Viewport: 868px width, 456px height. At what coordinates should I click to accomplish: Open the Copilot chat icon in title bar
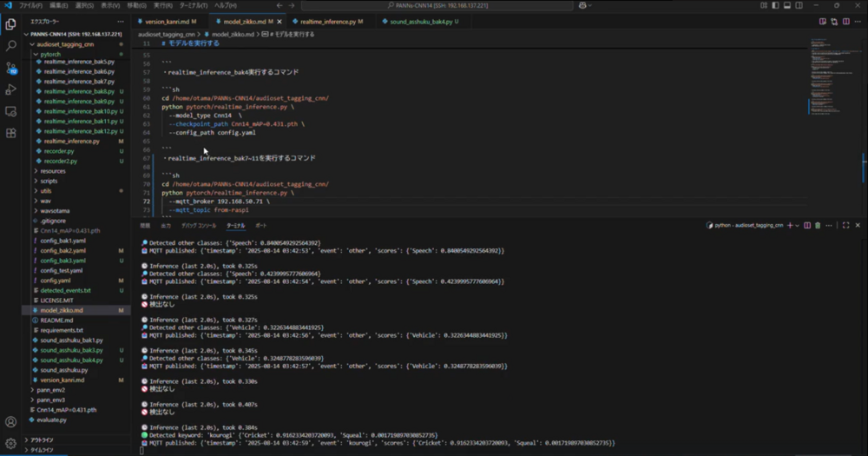pos(583,5)
